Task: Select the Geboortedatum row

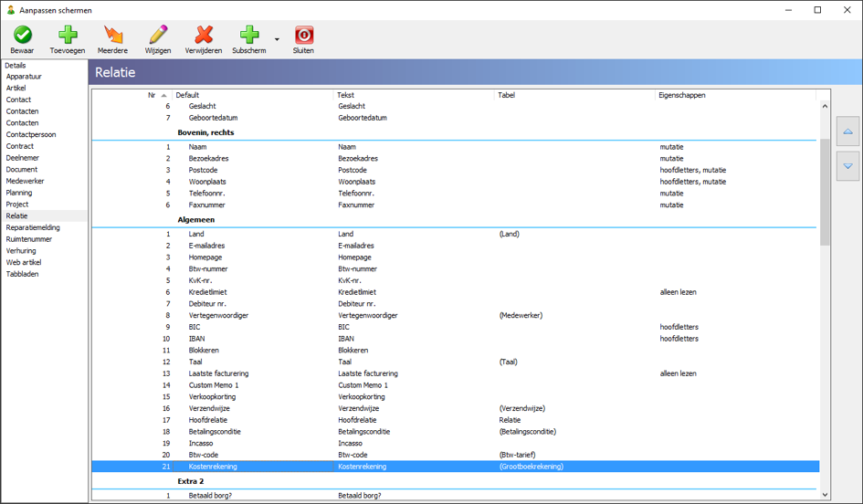Action: point(455,118)
